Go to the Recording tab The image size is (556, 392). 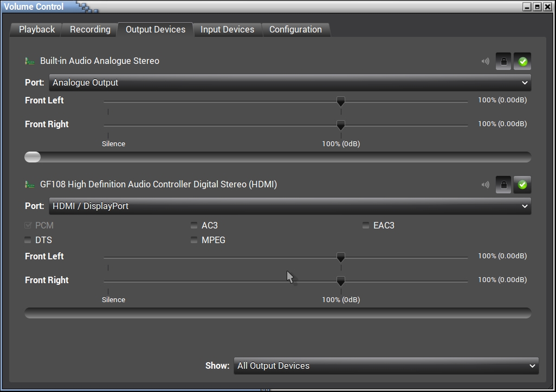[x=90, y=30]
